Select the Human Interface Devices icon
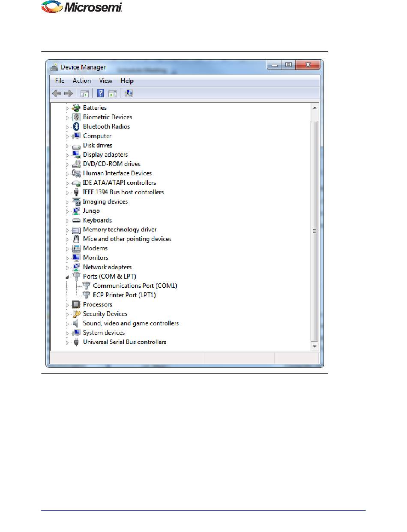 [76, 173]
